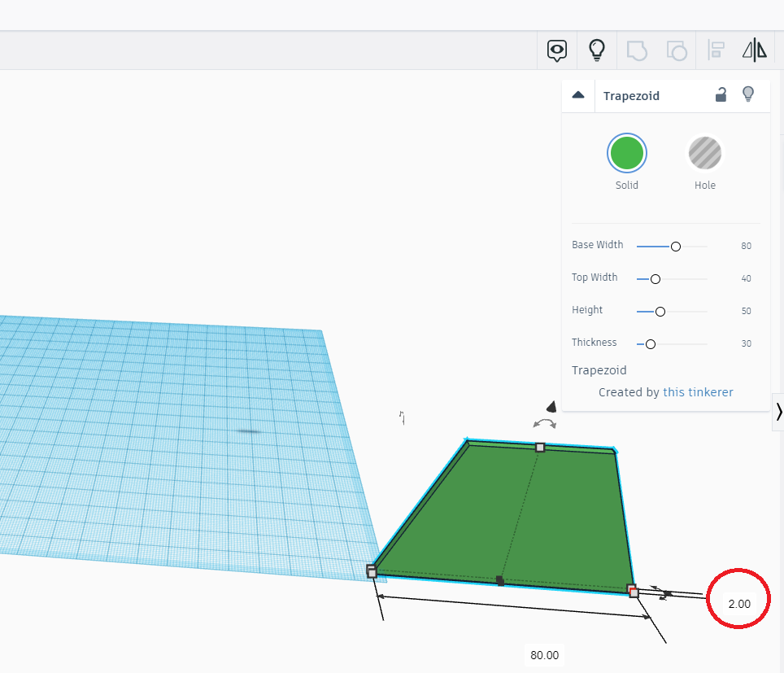
Task: Click the Base Width value 80
Action: [746, 246]
